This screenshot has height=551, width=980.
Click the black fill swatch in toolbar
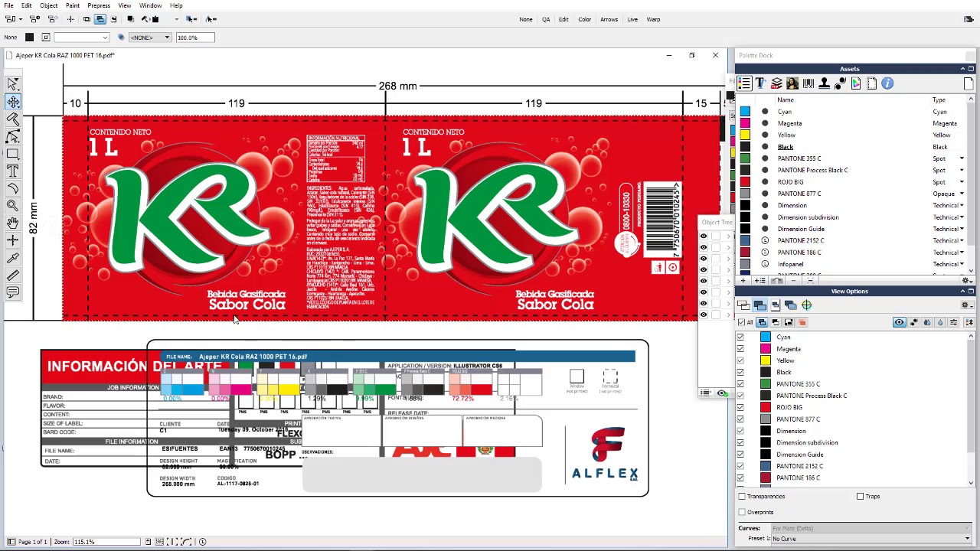(29, 37)
